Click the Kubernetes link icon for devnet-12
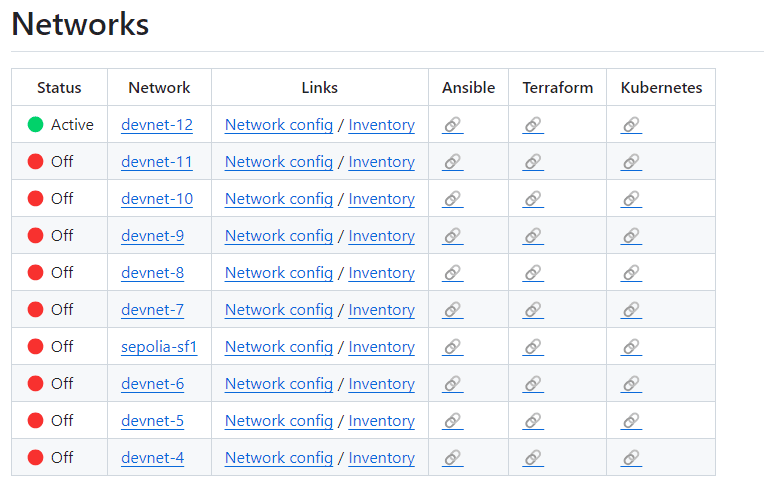The height and width of the screenshot is (498, 764). coord(631,125)
